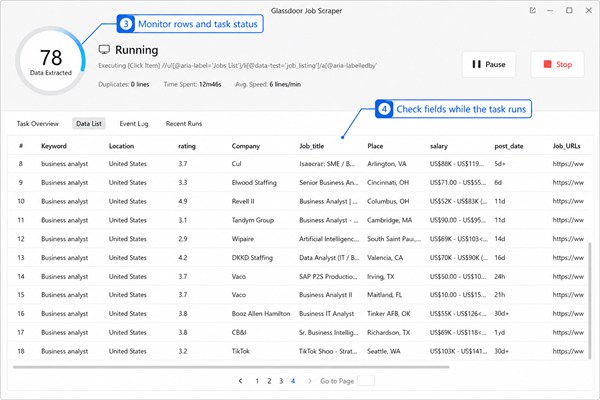The width and height of the screenshot is (600, 400).
Task: Click the vertical scrollbar beside the table
Action: (x=589, y=300)
